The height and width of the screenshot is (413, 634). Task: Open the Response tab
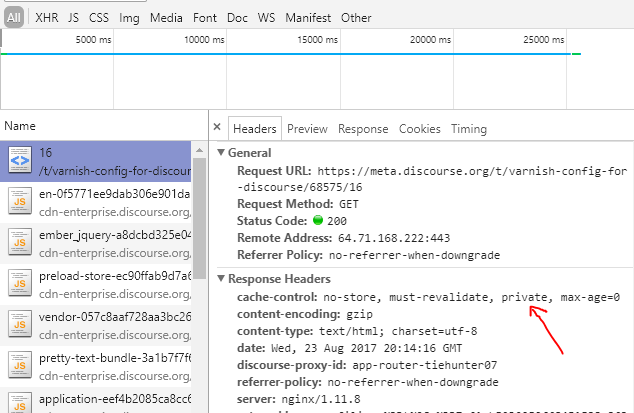pos(363,129)
